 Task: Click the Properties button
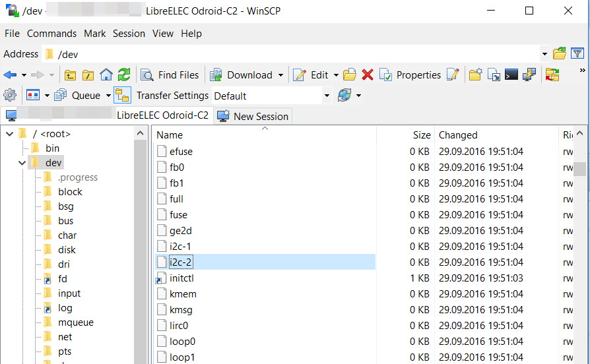coord(410,75)
